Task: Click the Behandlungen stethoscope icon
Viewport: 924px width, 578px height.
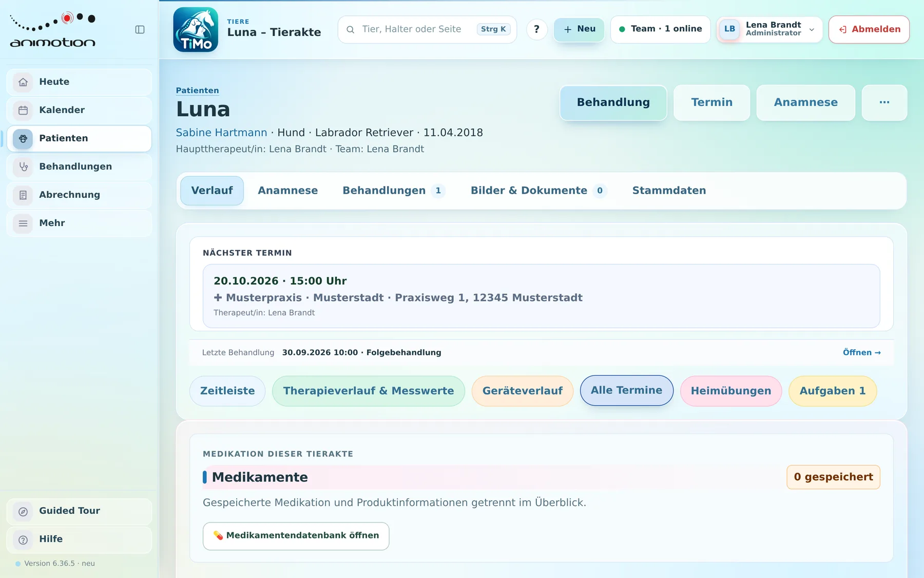Action: [23, 167]
